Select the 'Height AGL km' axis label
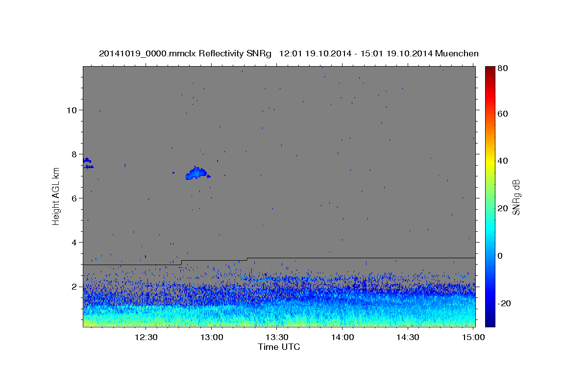This screenshot has height=392, width=588. pyautogui.click(x=56, y=196)
